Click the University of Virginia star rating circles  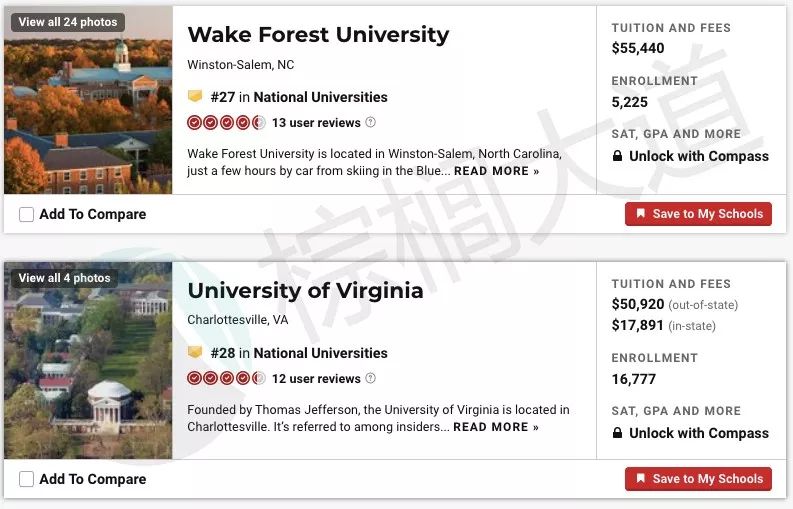[x=226, y=378]
